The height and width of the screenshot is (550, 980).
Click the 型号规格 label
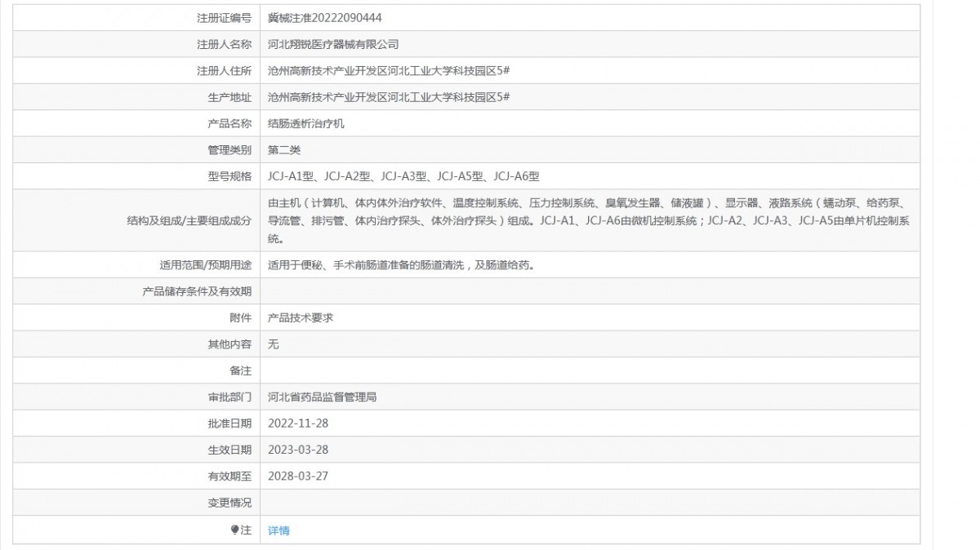tap(229, 176)
